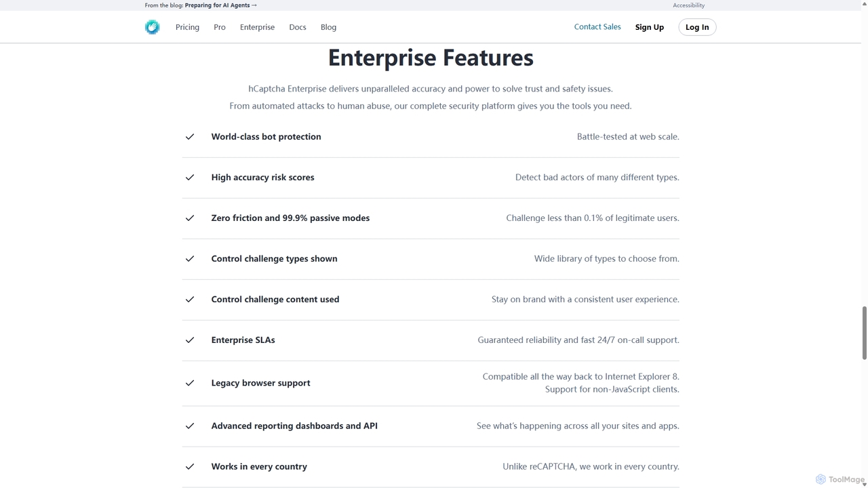Click the Contact Sales link
The width and height of the screenshot is (868, 488).
pyautogui.click(x=597, y=27)
